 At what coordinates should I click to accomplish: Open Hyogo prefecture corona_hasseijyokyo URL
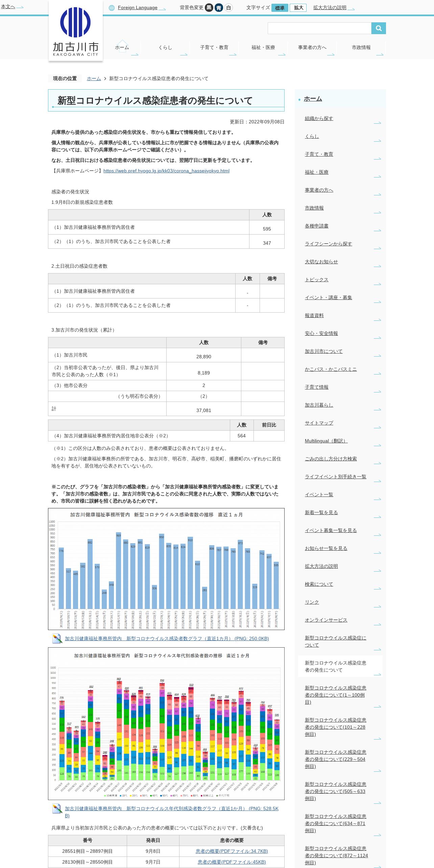pyautogui.click(x=166, y=171)
